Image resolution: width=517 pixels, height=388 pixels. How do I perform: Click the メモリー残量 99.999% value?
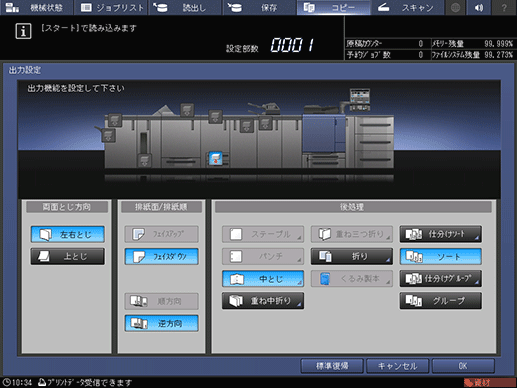[x=498, y=44]
